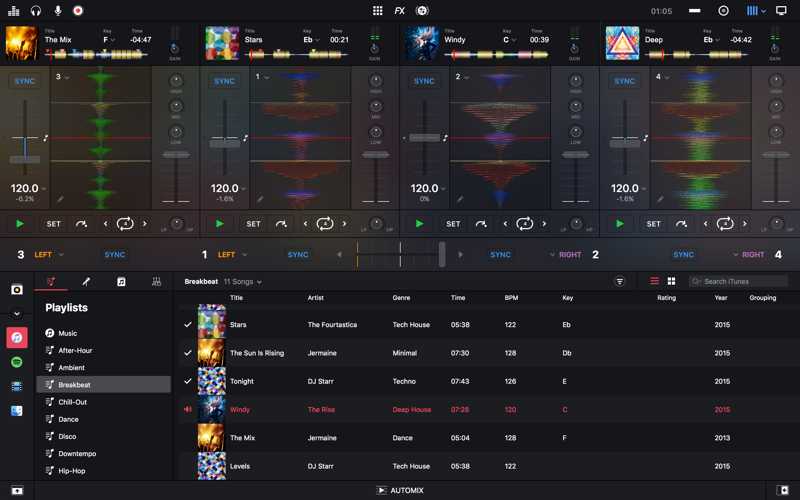This screenshot has width=800, height=500.
Task: Click the Tonight track thumbnail
Action: pos(212,381)
